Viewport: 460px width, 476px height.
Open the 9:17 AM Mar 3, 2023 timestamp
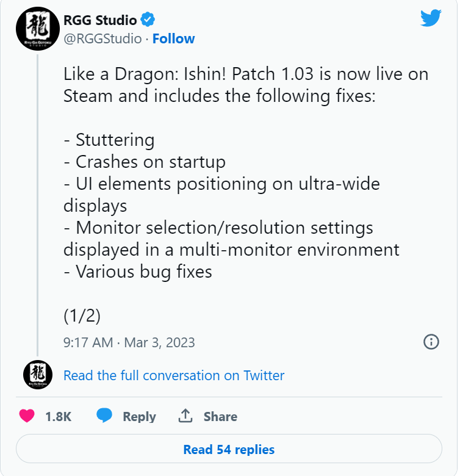click(x=129, y=342)
